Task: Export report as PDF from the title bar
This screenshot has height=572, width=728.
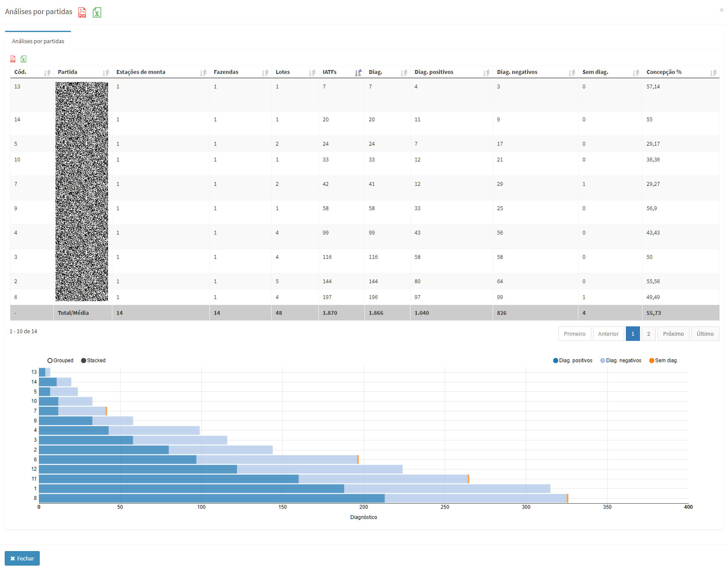Action: (x=82, y=12)
